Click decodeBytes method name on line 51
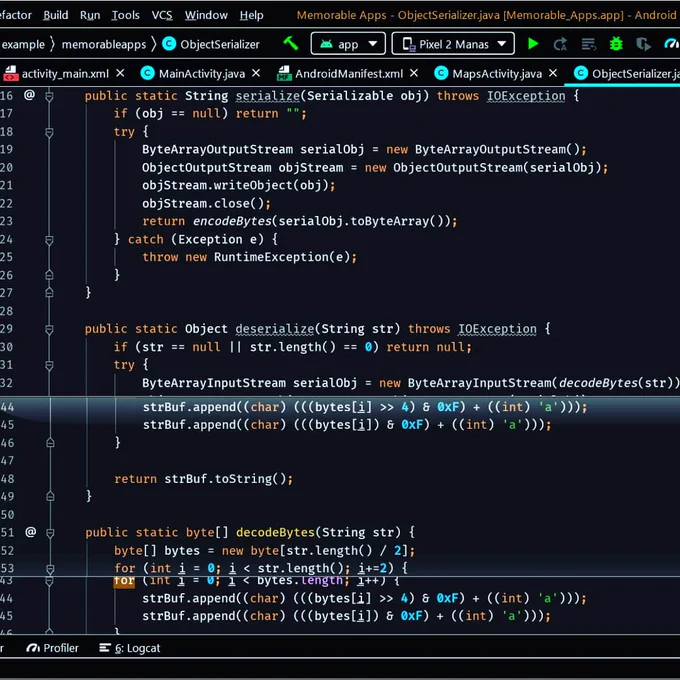Viewport: 680px width, 680px height. click(x=275, y=532)
